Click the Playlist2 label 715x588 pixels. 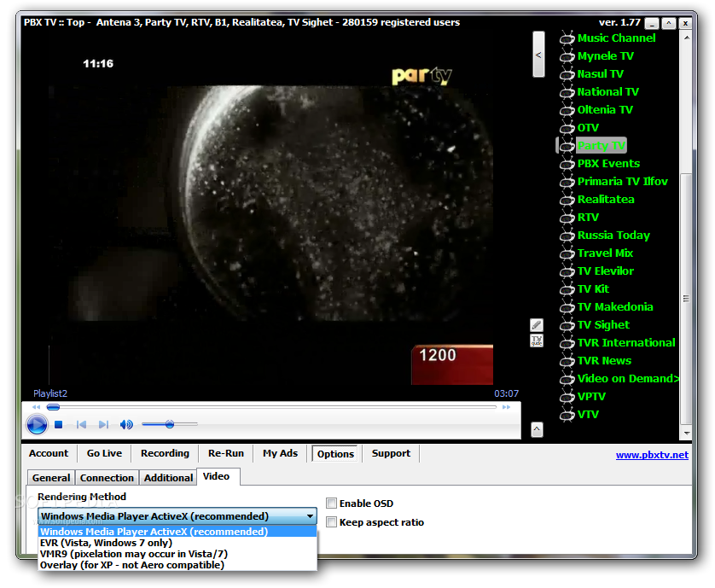(x=50, y=393)
